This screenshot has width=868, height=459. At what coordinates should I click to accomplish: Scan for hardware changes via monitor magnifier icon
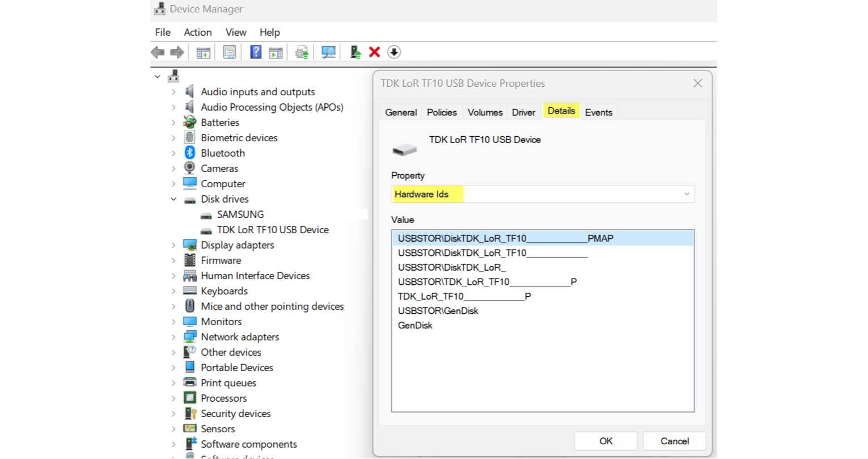coord(328,52)
